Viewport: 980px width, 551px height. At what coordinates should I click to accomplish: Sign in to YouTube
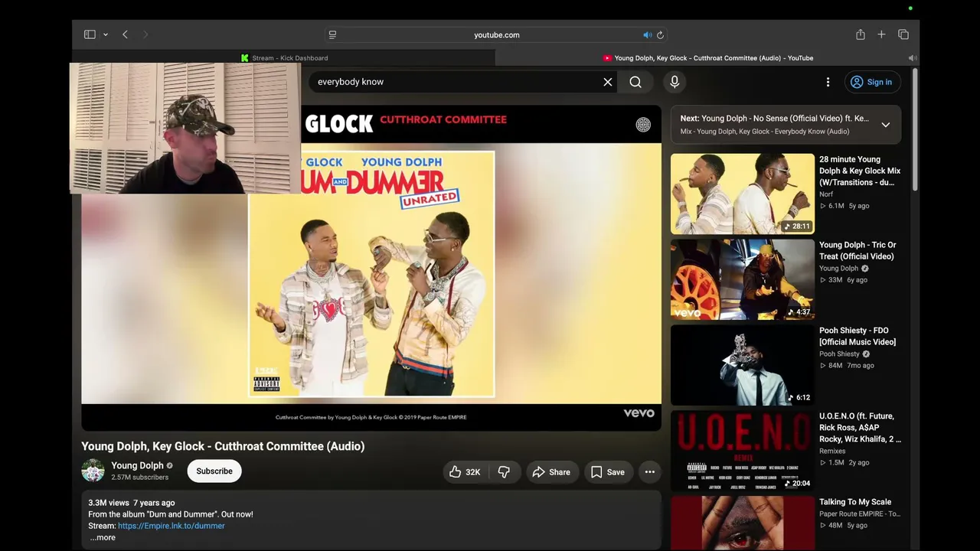pyautogui.click(x=873, y=82)
